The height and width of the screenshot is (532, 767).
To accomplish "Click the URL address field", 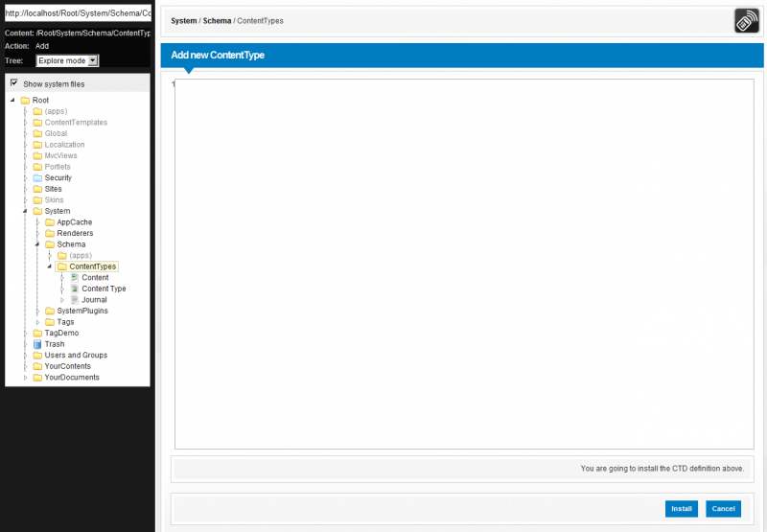I will 78,13.
